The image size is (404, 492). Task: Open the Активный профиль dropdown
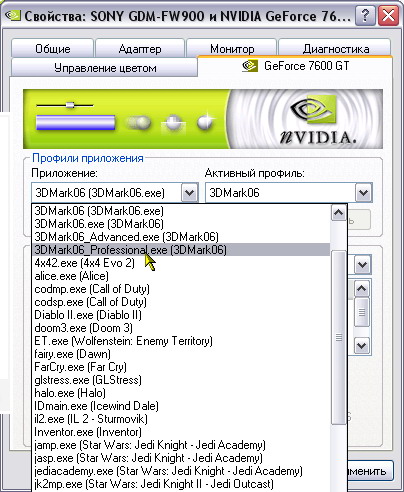point(363,192)
